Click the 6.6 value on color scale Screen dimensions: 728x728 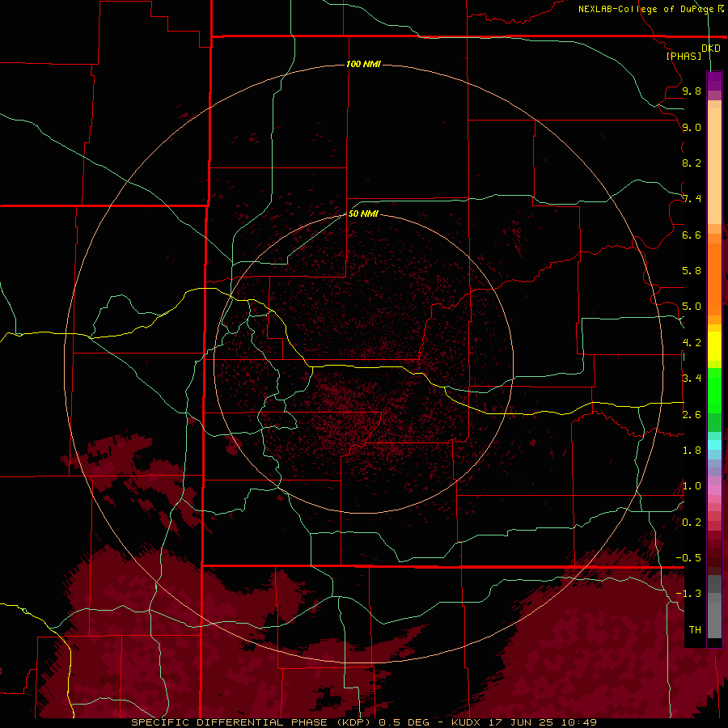click(x=692, y=235)
